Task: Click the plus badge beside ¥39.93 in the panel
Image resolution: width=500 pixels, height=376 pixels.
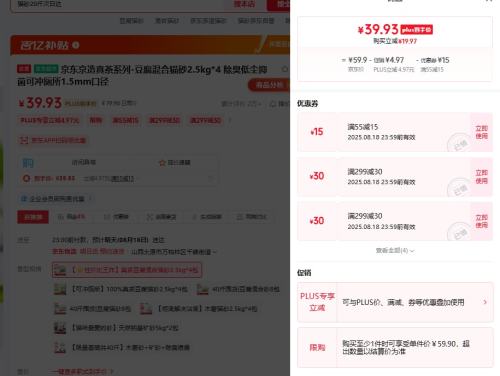Action: (x=416, y=30)
